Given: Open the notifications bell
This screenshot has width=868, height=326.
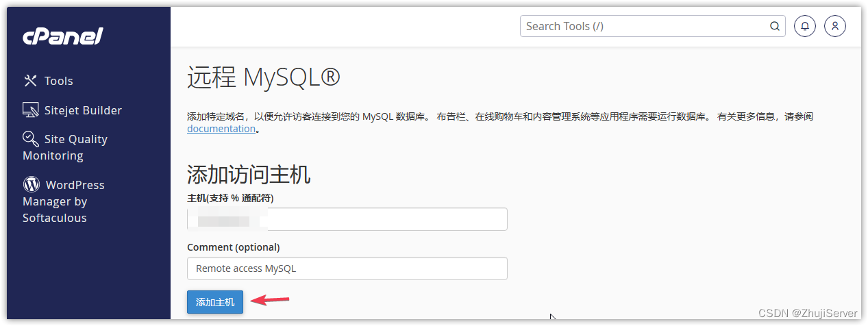Looking at the screenshot, I should (805, 26).
